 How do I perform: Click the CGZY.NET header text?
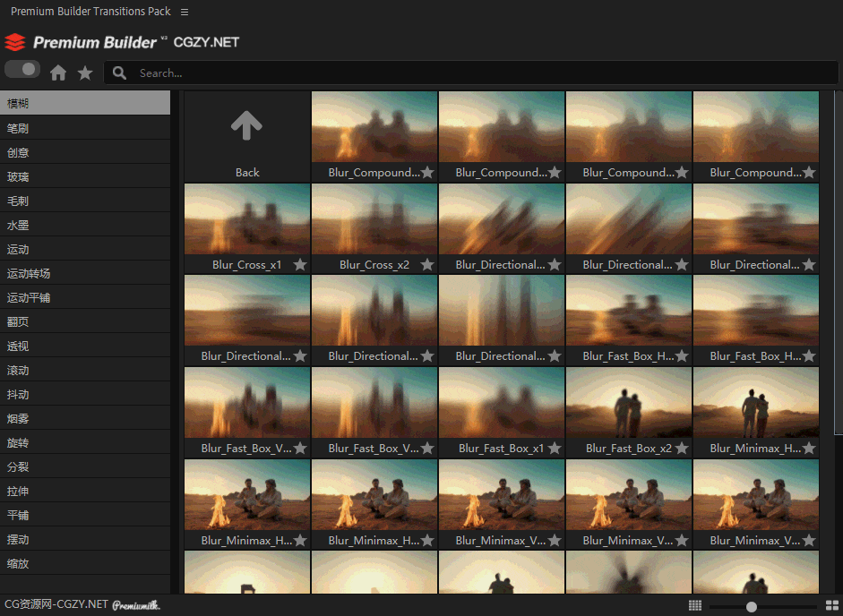(x=206, y=42)
